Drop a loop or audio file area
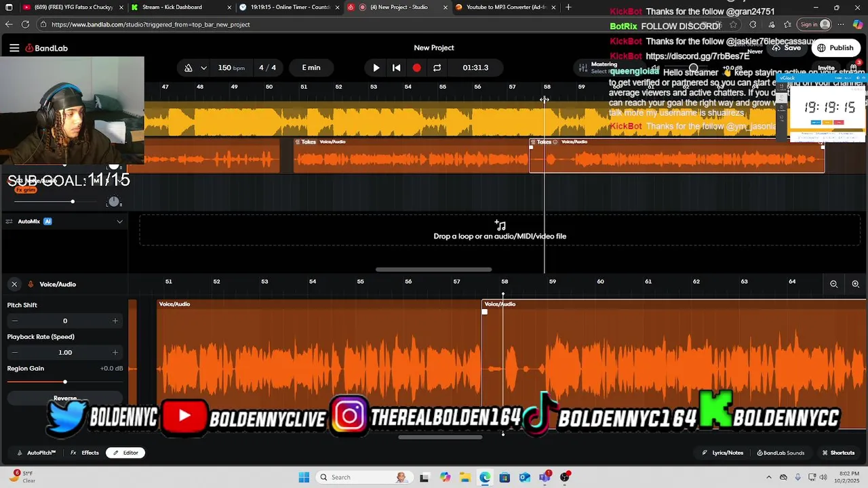This screenshot has height=488, width=868. [x=500, y=230]
